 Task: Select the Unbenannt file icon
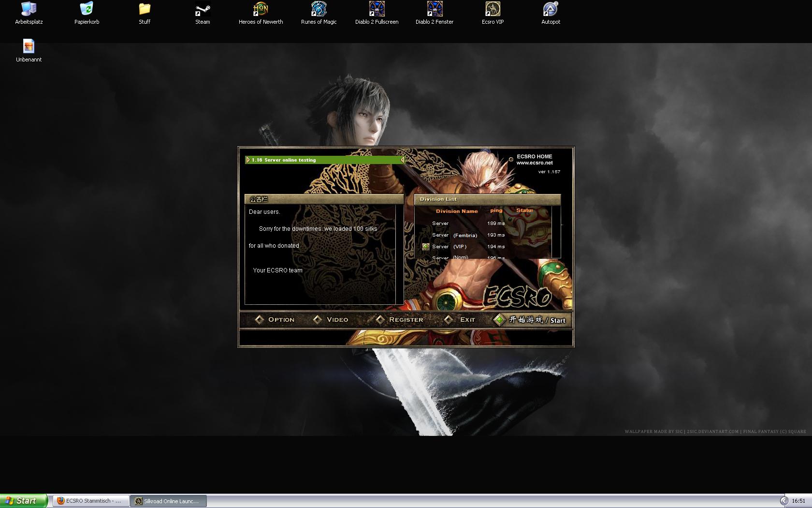click(29, 47)
